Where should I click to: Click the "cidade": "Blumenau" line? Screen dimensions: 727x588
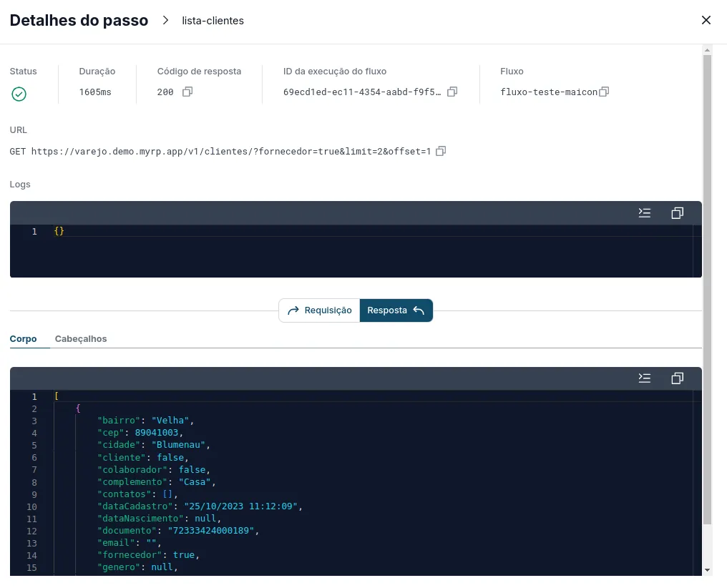153,445
